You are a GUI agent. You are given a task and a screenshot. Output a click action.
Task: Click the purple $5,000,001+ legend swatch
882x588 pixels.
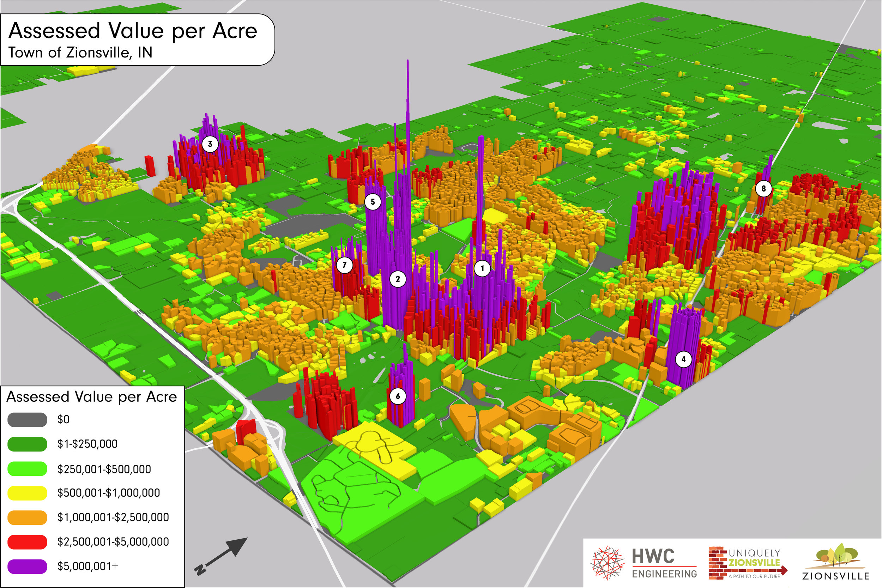coord(28,566)
